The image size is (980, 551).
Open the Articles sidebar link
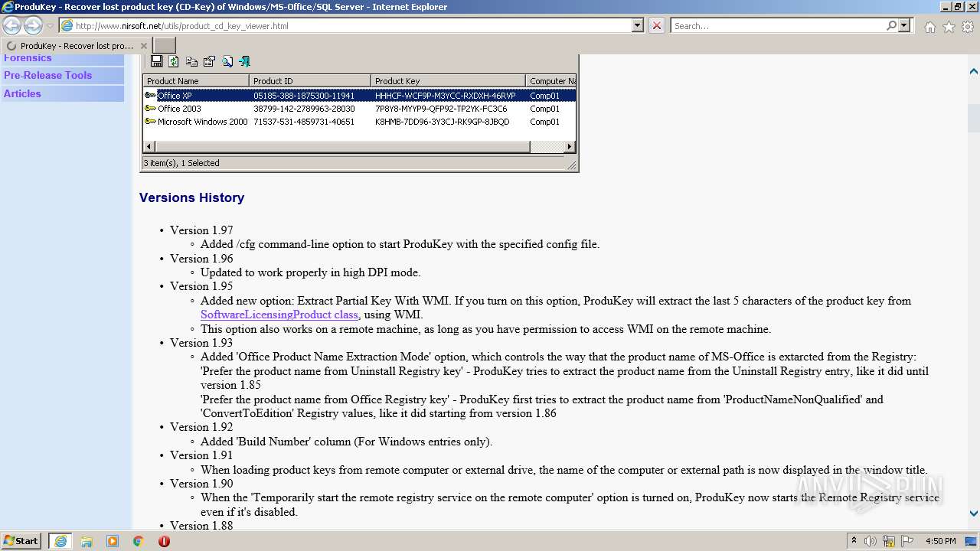[22, 93]
